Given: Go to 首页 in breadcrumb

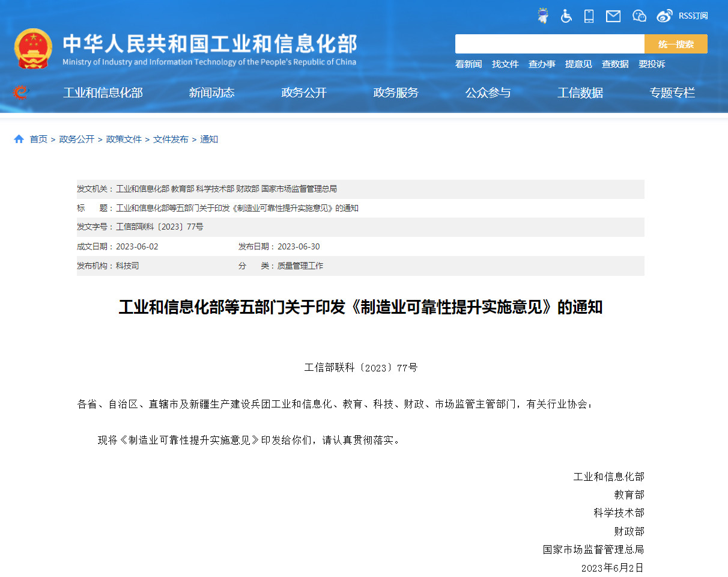Looking at the screenshot, I should tap(38, 139).
